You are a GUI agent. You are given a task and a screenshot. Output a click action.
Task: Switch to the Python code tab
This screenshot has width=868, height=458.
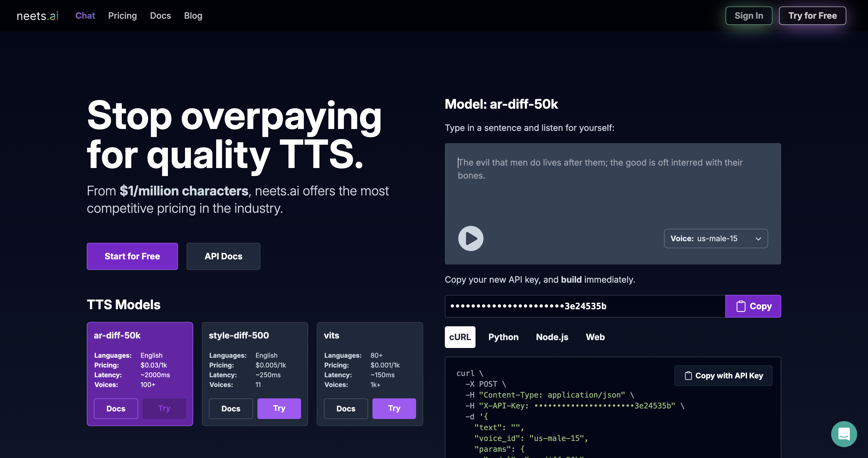(x=503, y=337)
